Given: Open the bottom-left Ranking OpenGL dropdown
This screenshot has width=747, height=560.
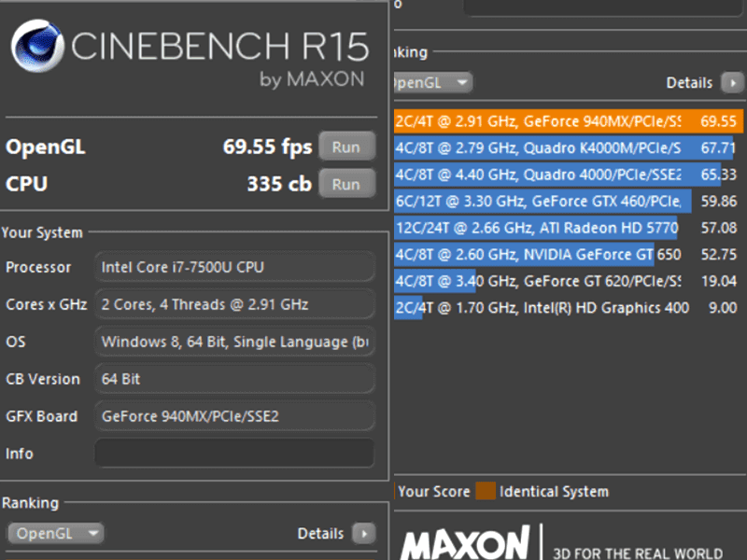Looking at the screenshot, I should click(55, 533).
